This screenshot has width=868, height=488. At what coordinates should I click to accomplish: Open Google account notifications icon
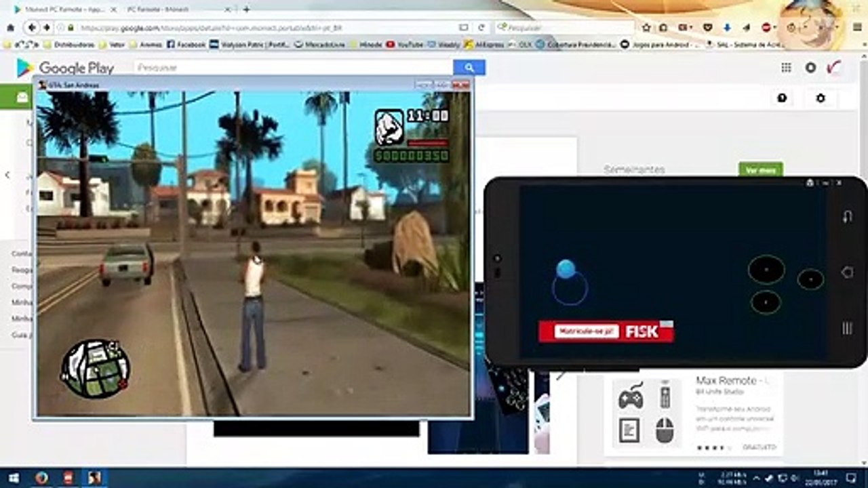810,68
